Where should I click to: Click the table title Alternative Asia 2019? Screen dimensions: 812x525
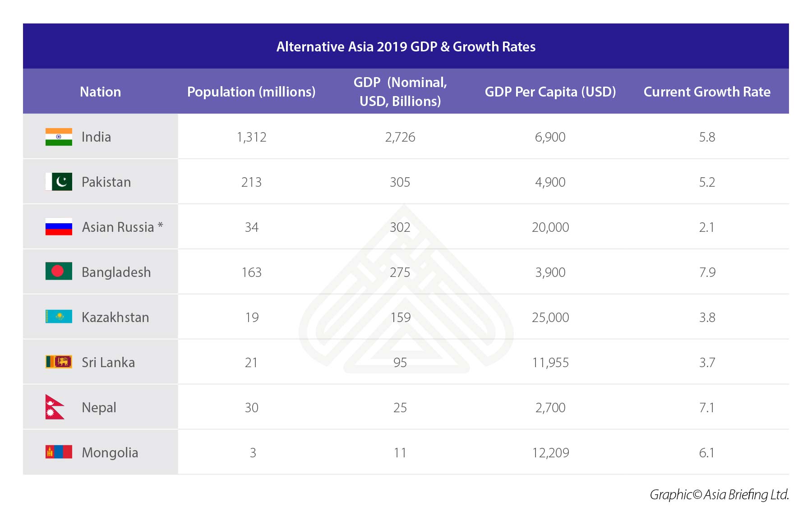point(406,46)
